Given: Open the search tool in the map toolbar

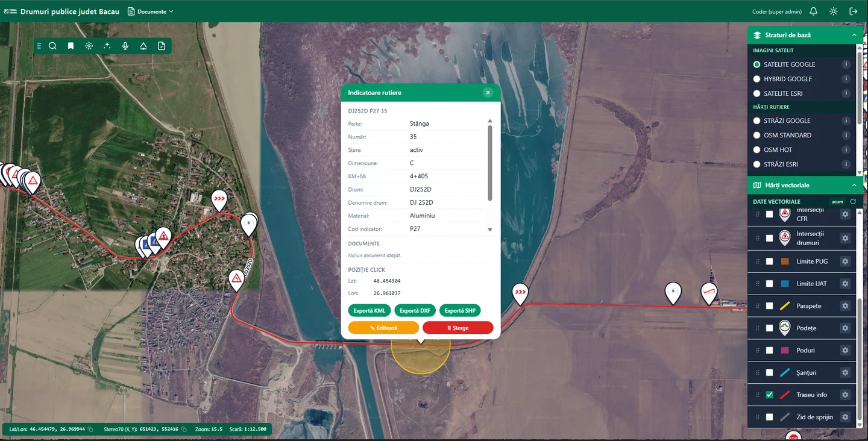Looking at the screenshot, I should pos(53,46).
